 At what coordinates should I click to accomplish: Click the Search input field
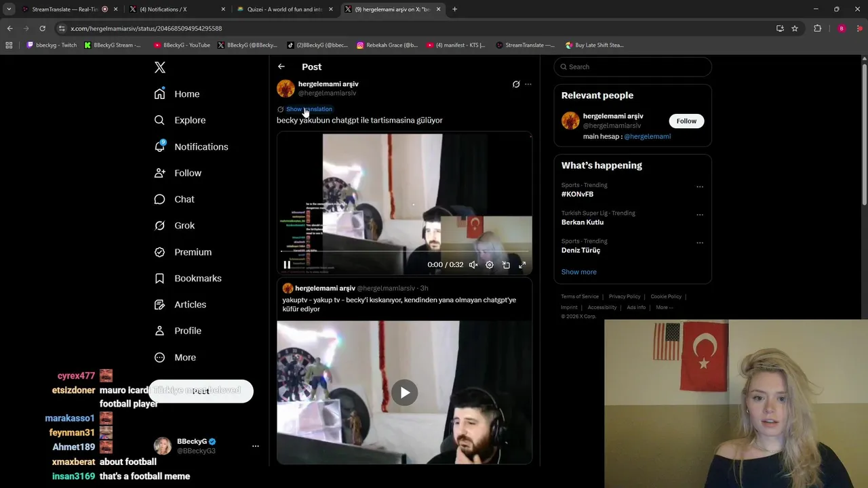[x=633, y=66]
